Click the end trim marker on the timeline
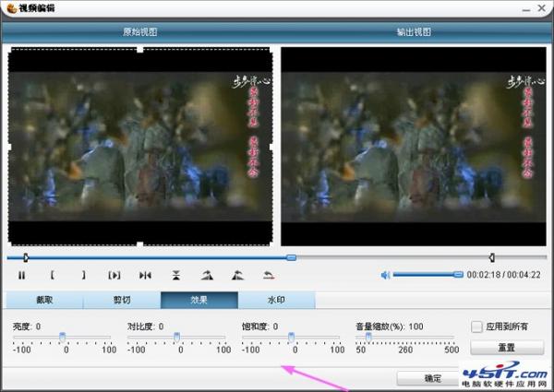The width and height of the screenshot is (554, 392). coord(491,257)
